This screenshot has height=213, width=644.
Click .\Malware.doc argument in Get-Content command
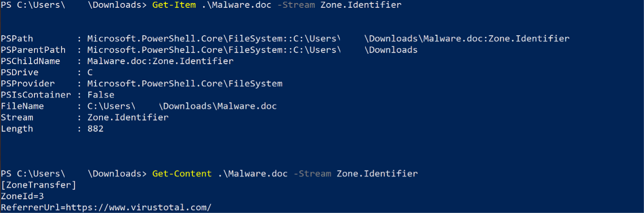point(252,174)
